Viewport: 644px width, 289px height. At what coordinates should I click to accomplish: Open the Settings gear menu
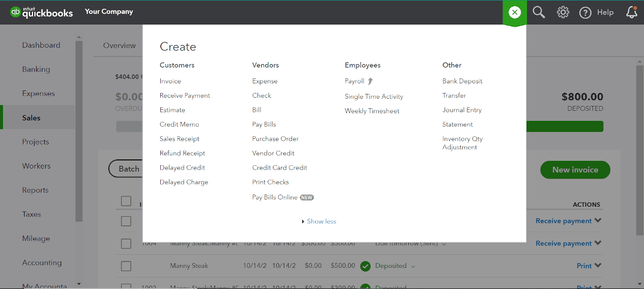pyautogui.click(x=563, y=13)
